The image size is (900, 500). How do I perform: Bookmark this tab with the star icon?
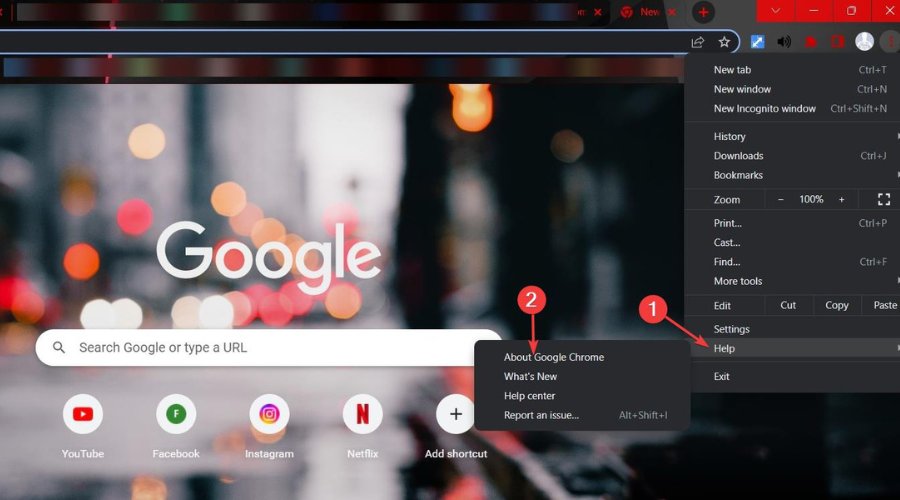click(x=724, y=42)
